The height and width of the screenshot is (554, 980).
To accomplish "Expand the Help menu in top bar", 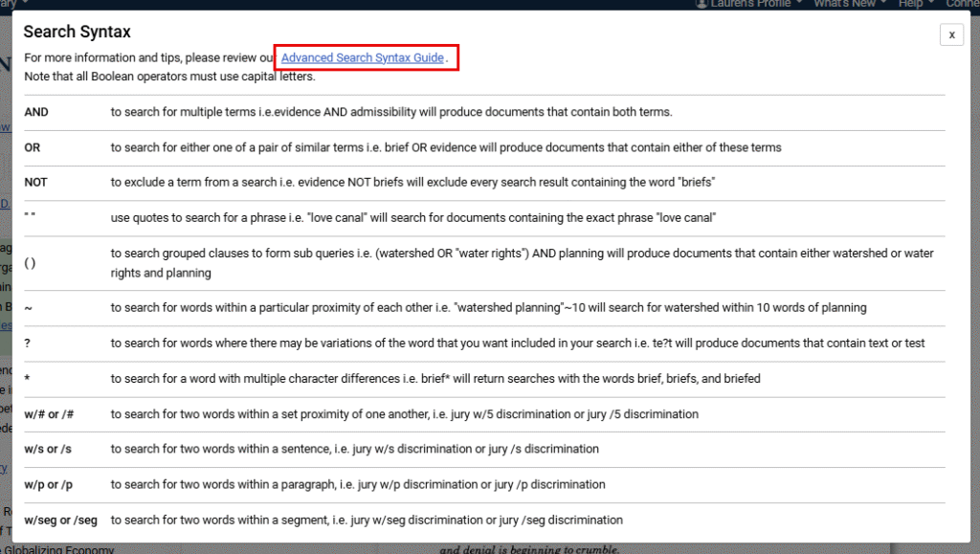I will point(915,4).
